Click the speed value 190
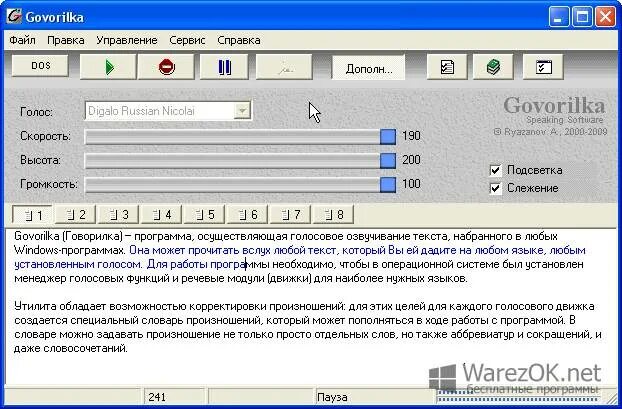The height and width of the screenshot is (409, 622). pos(411,136)
